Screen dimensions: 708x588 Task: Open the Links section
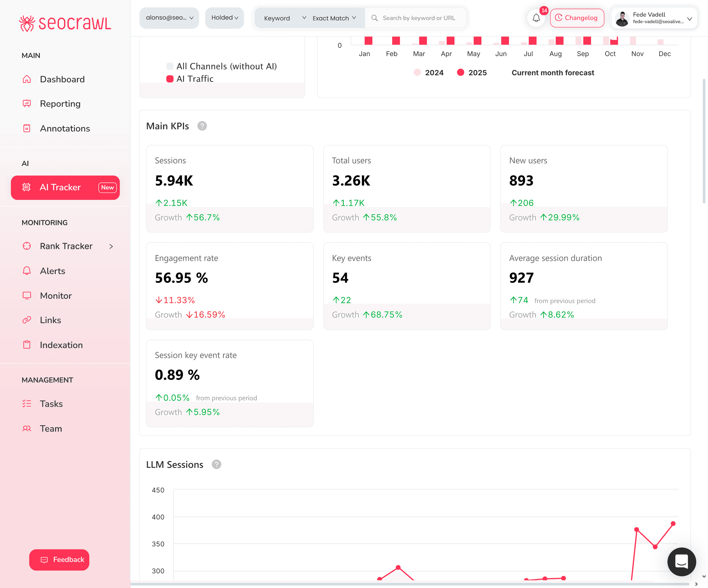pos(50,320)
